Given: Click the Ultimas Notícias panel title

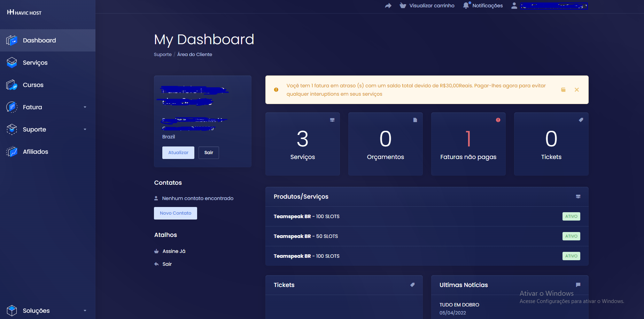Looking at the screenshot, I should [464, 285].
